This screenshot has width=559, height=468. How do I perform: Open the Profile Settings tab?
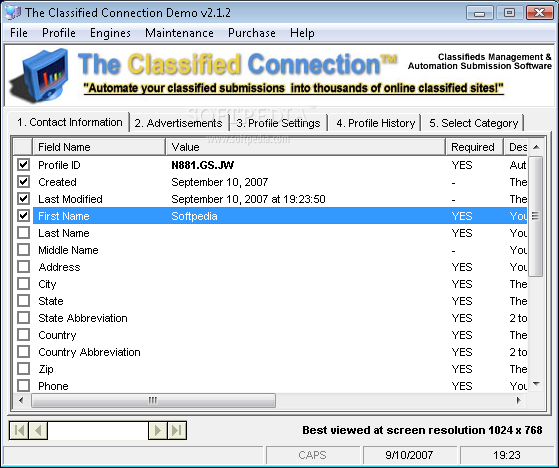click(278, 123)
